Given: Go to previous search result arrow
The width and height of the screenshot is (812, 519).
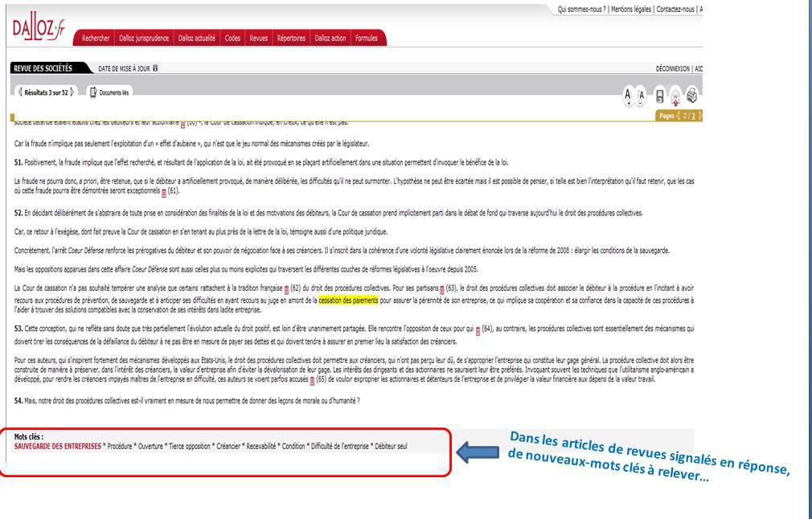Looking at the screenshot, I should (20, 92).
